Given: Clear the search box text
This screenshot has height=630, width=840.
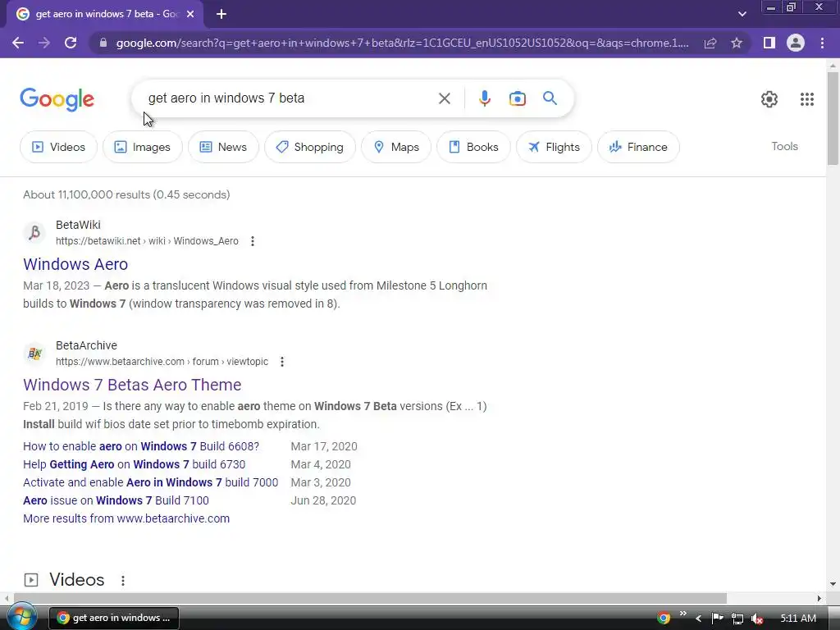Looking at the screenshot, I should click(444, 98).
